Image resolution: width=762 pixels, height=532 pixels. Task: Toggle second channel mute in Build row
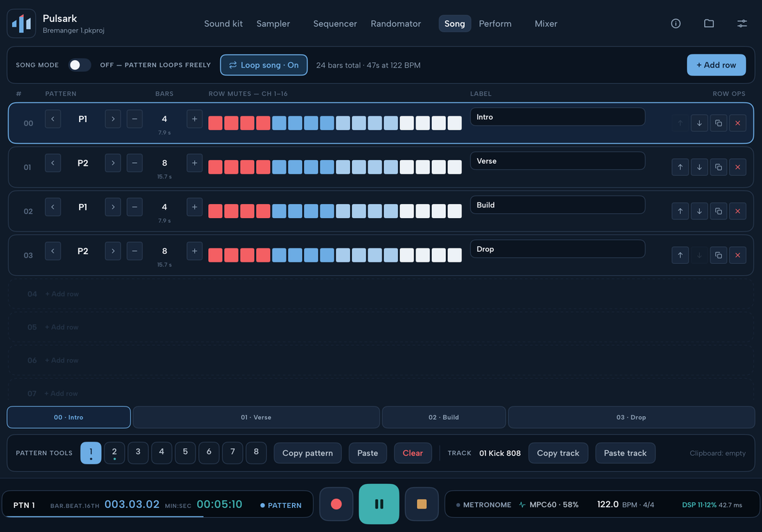tap(231, 211)
